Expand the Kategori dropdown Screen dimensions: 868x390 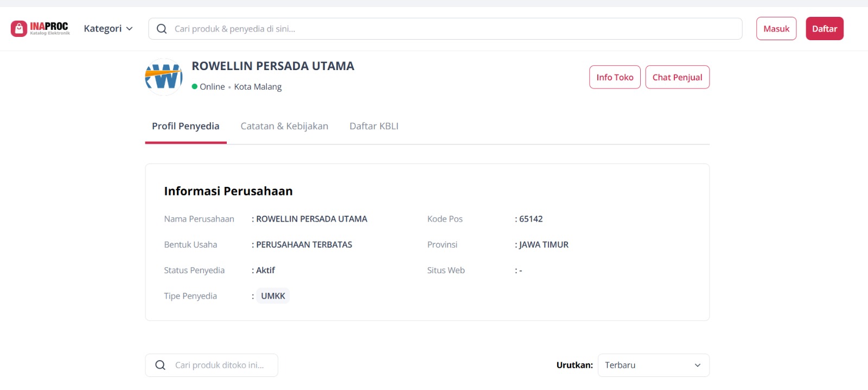(108, 28)
